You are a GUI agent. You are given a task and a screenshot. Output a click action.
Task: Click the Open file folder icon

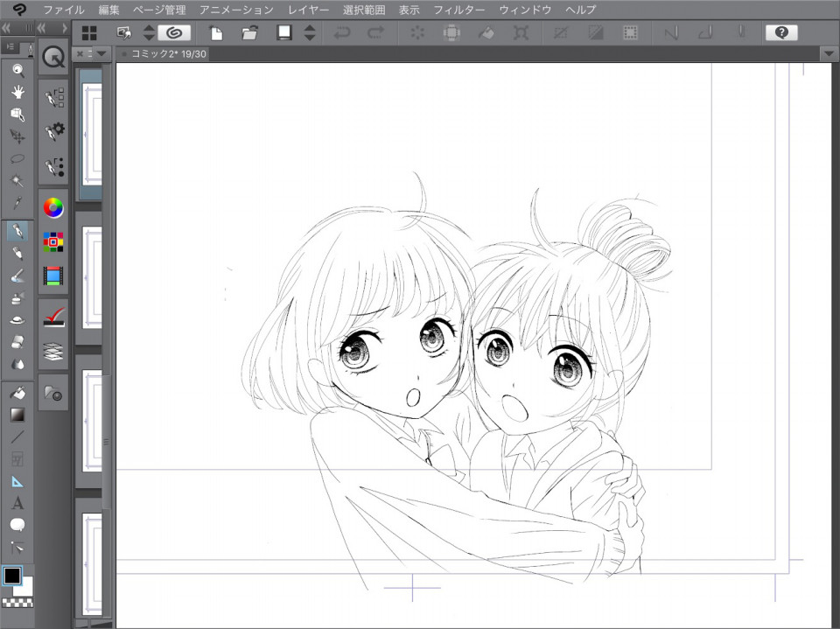(x=249, y=33)
